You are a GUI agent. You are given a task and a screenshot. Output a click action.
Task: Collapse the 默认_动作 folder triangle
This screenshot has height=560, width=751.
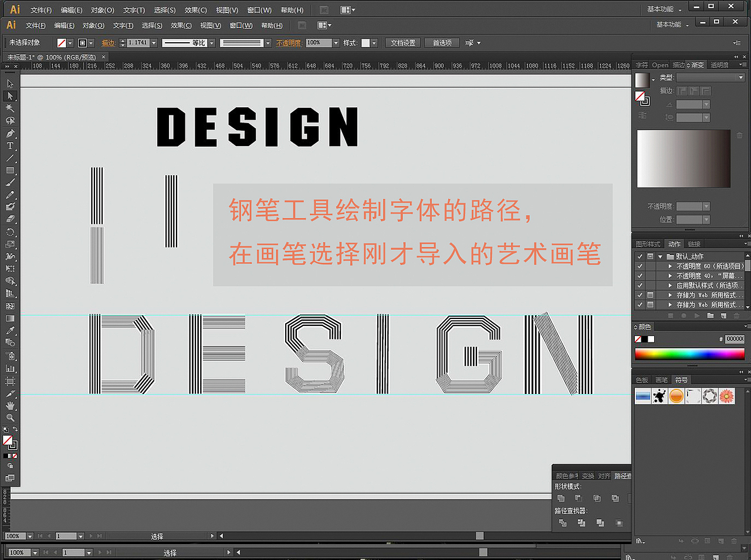660,256
